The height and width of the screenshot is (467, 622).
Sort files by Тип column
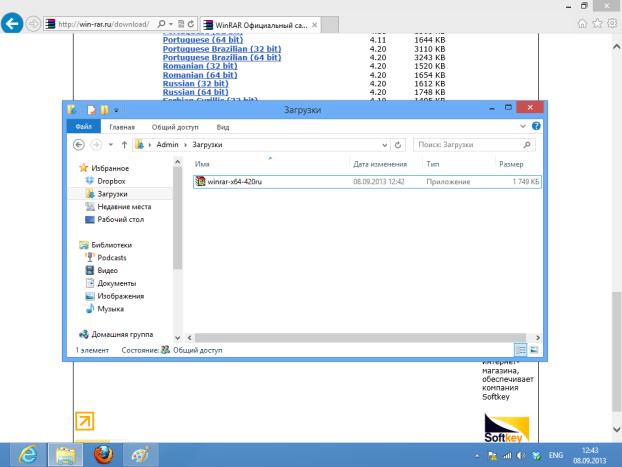tap(459, 164)
